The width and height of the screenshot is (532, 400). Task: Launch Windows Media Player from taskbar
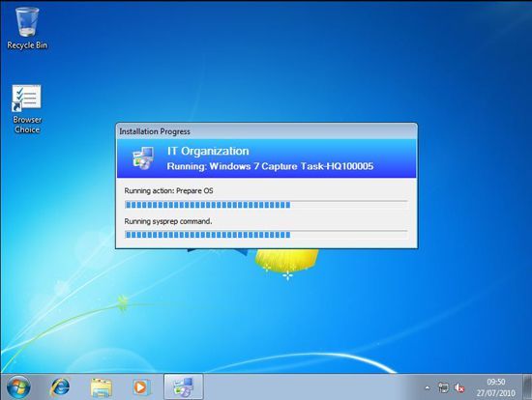pyautogui.click(x=141, y=387)
